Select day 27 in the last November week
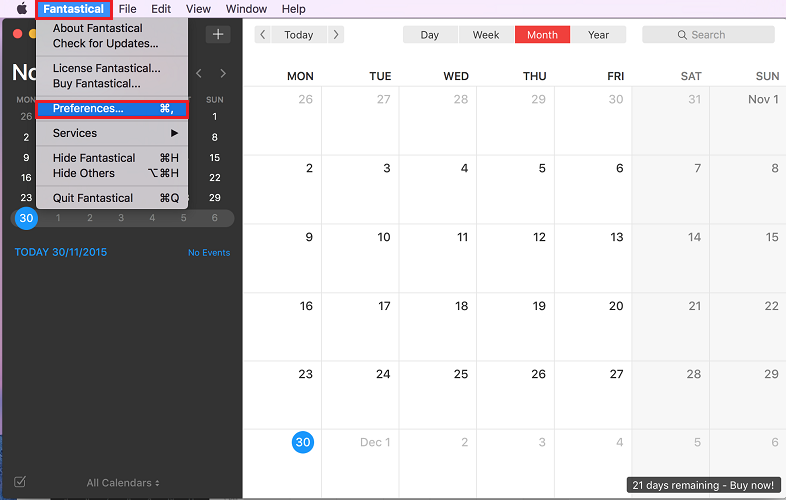Image resolution: width=786 pixels, height=500 pixels. coord(617,374)
